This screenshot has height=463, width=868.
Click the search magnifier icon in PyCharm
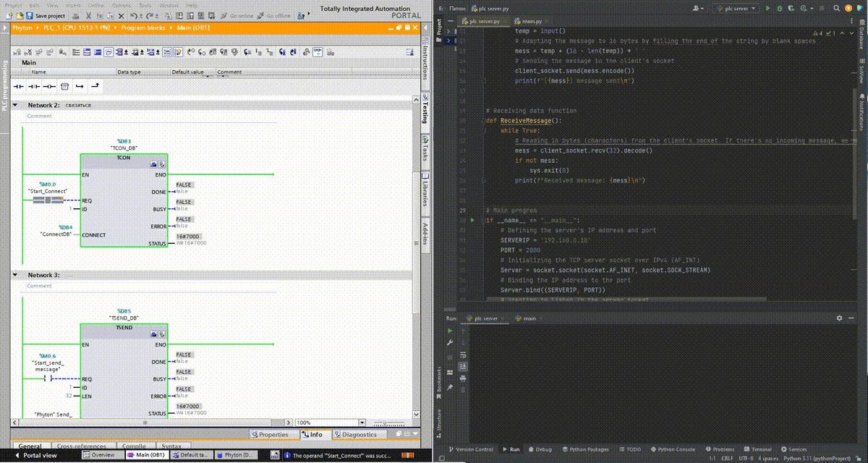836,8
